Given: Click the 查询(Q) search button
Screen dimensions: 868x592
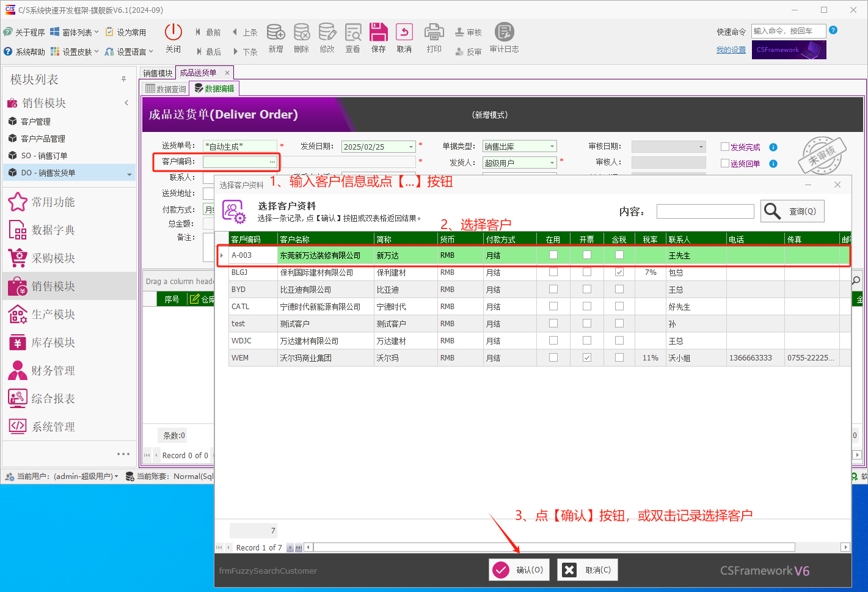Looking at the screenshot, I should [792, 211].
